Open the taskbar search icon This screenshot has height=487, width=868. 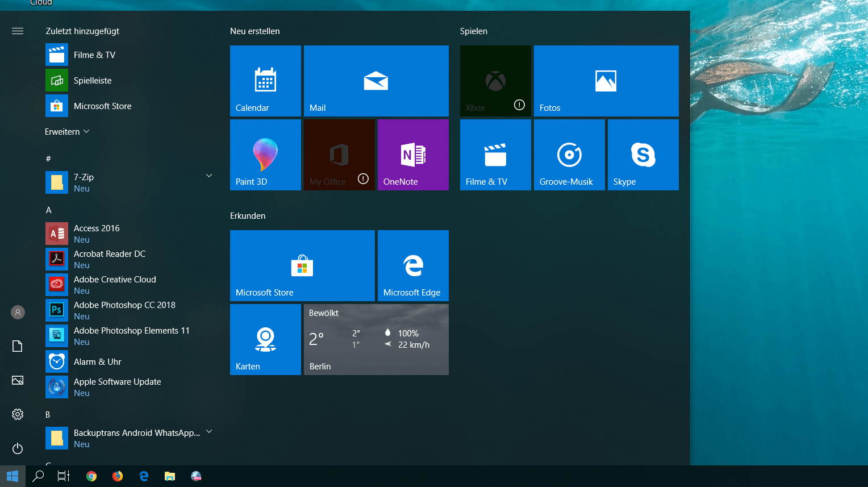tap(38, 476)
